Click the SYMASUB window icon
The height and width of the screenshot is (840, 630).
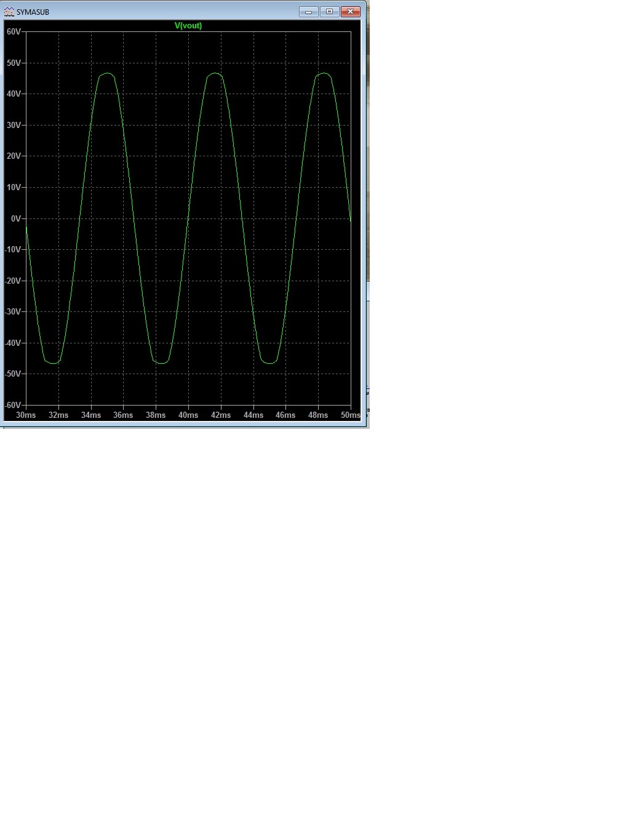[9, 12]
